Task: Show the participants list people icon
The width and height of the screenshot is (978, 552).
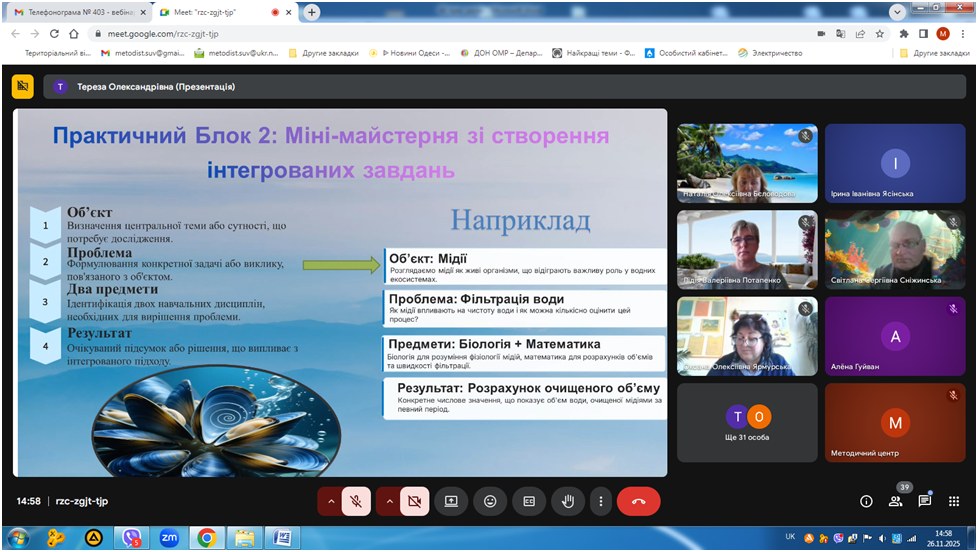Action: [x=895, y=501]
